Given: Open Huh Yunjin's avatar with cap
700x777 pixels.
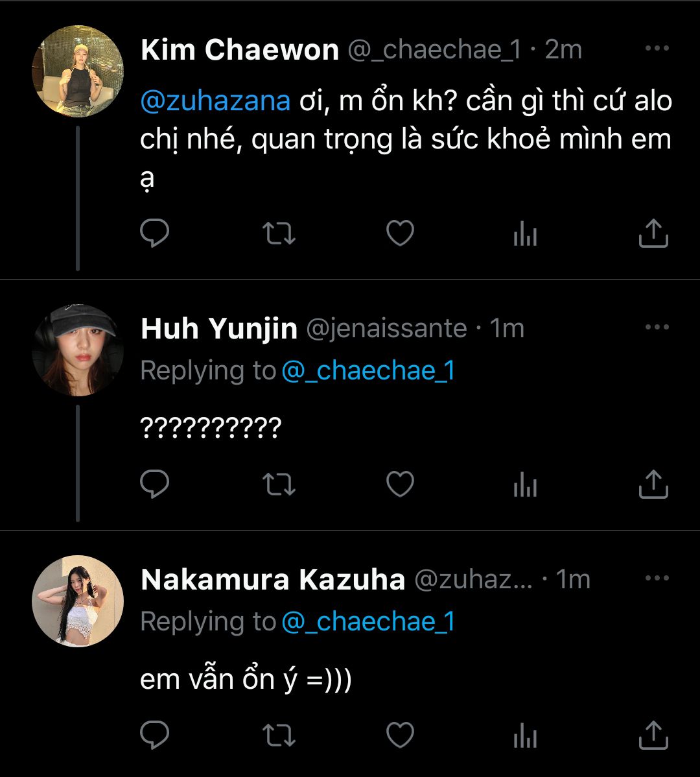Looking at the screenshot, I should click(x=78, y=350).
